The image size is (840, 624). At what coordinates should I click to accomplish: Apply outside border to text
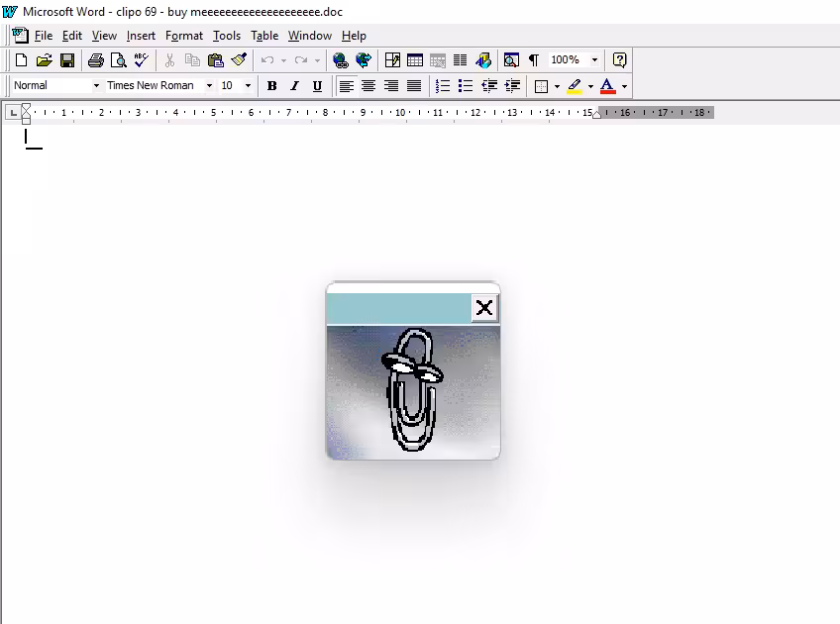point(541,86)
